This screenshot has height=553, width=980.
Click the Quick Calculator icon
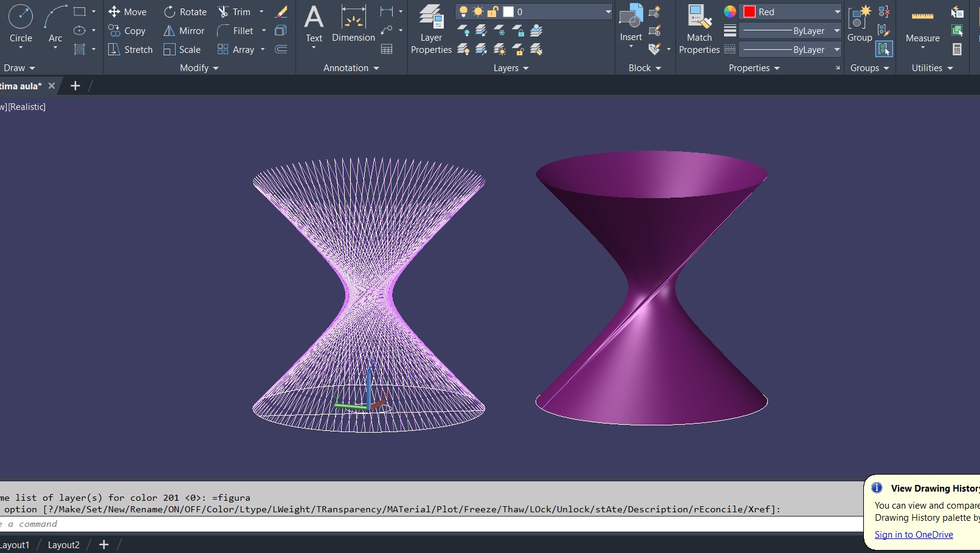[958, 49]
